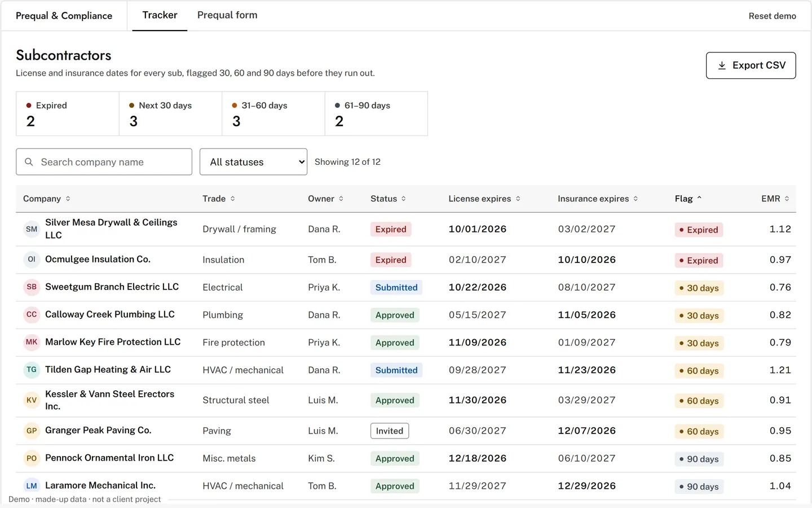The height and width of the screenshot is (508, 812).
Task: Click the Expired status badge for Silver Mesa
Action: [391, 229]
